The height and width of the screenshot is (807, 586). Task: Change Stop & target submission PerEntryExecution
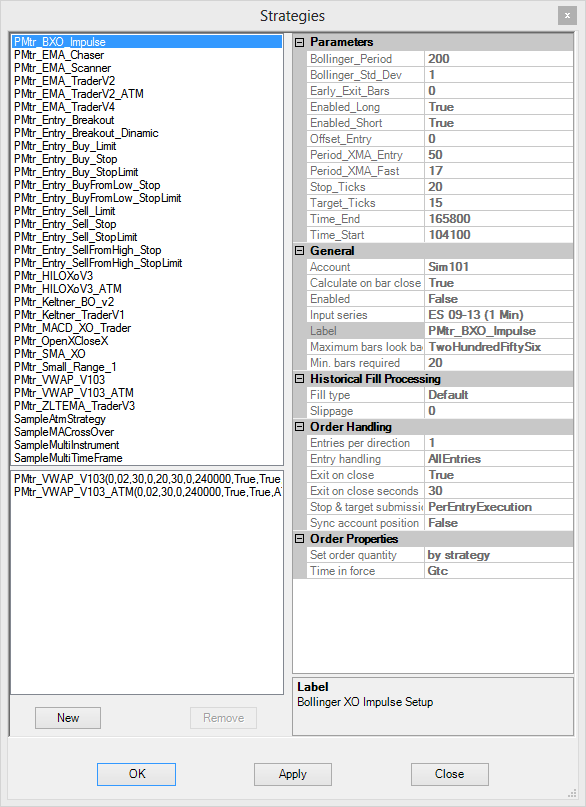click(x=499, y=506)
